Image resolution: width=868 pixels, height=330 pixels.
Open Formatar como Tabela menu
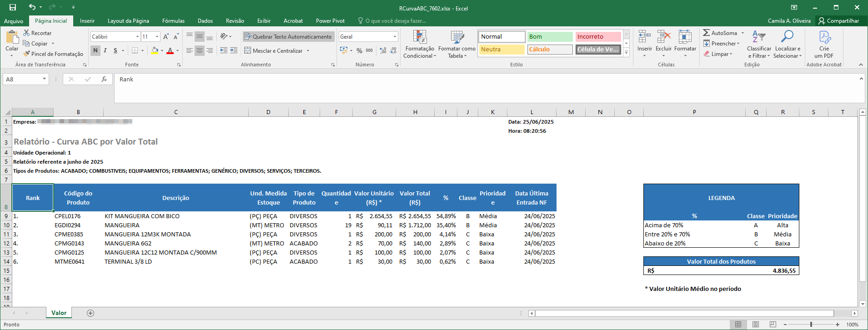pyautogui.click(x=457, y=44)
